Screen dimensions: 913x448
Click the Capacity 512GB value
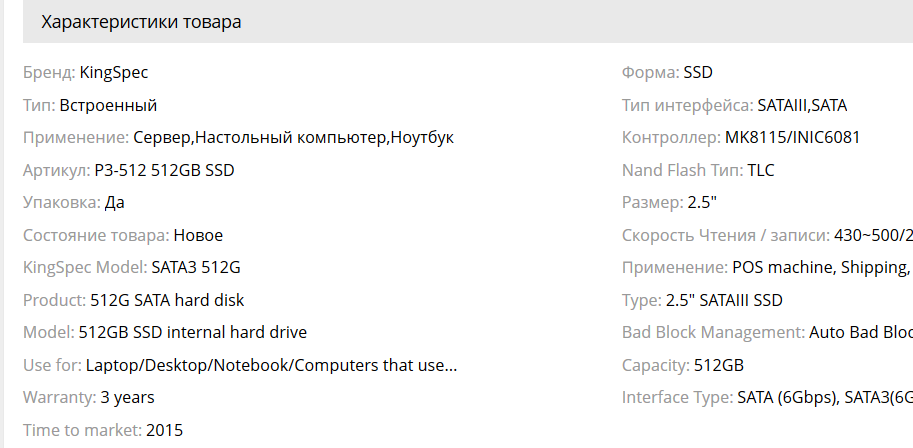(x=719, y=365)
